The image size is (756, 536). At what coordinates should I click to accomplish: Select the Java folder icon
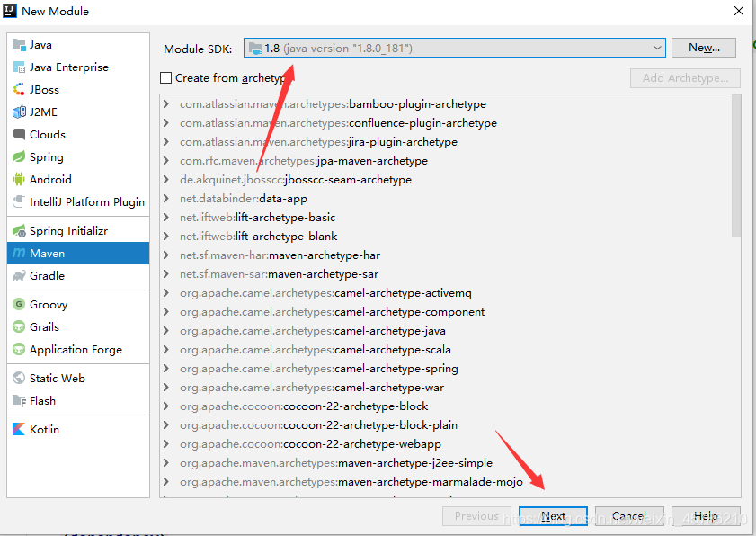click(19, 45)
